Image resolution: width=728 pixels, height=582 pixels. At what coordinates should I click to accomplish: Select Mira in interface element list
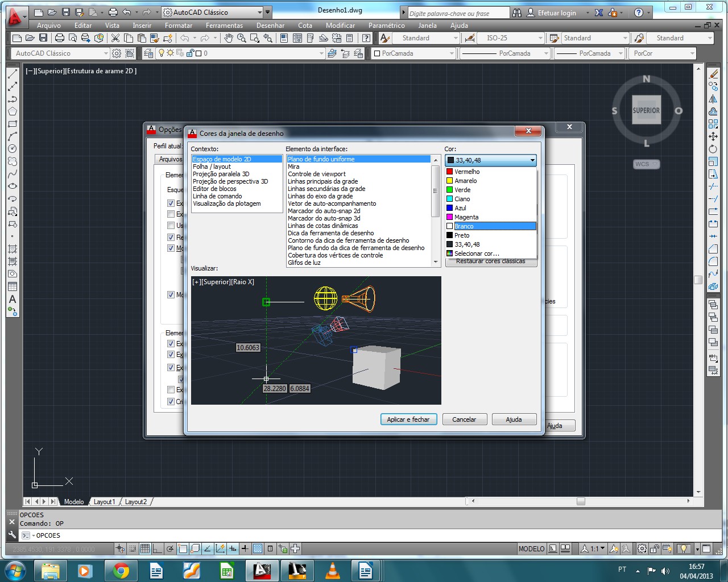click(x=359, y=167)
